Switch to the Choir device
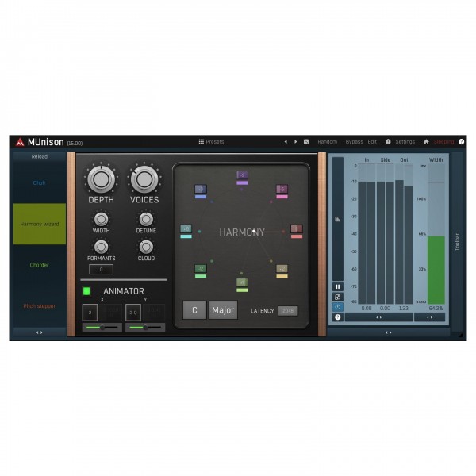This screenshot has width=476, height=476. coord(40,182)
